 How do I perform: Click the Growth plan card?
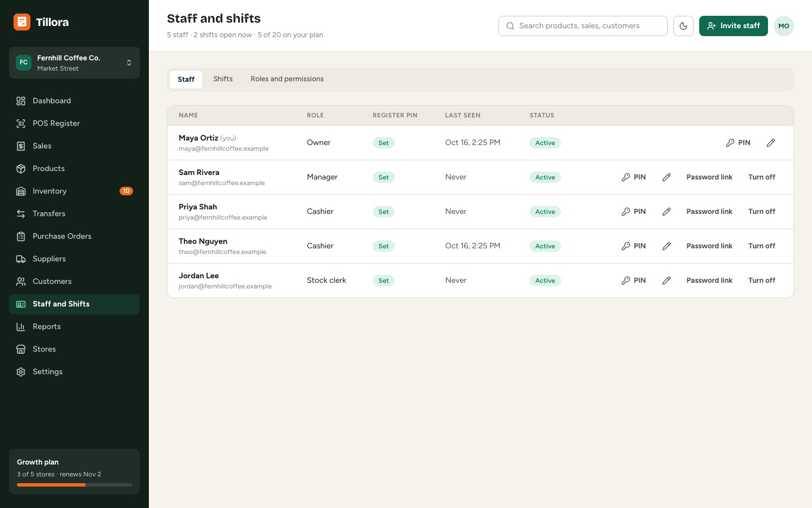pyautogui.click(x=74, y=472)
